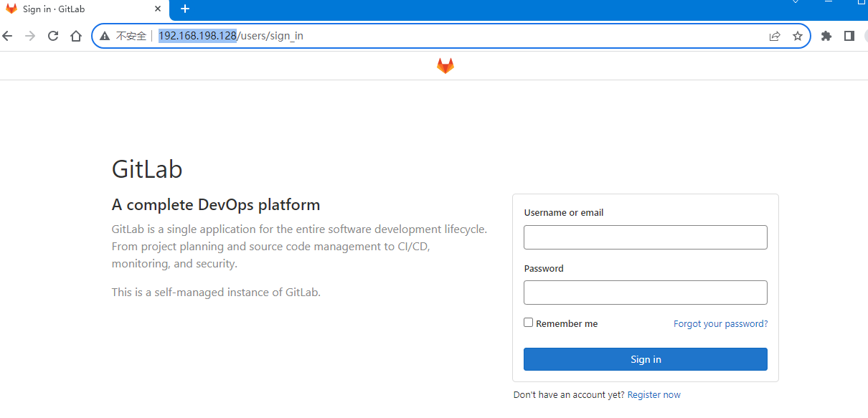Image resolution: width=868 pixels, height=418 pixels.
Task: Click the 'Username or email' label
Action: point(564,213)
